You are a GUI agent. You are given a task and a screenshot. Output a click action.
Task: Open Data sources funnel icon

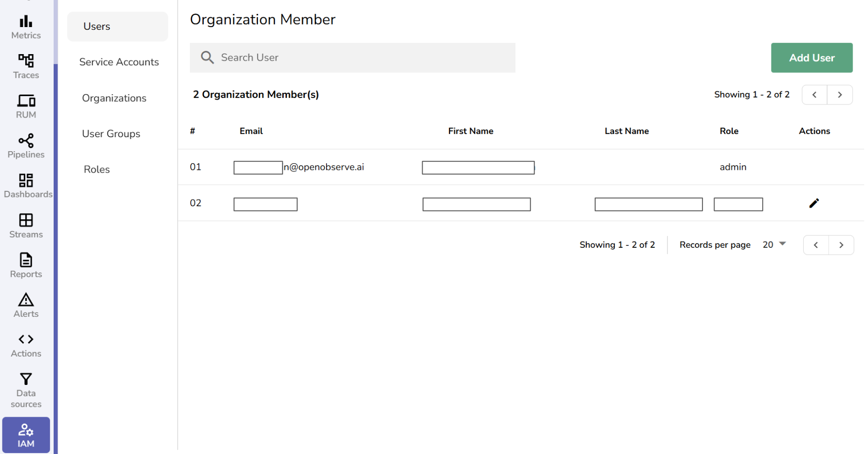26,379
